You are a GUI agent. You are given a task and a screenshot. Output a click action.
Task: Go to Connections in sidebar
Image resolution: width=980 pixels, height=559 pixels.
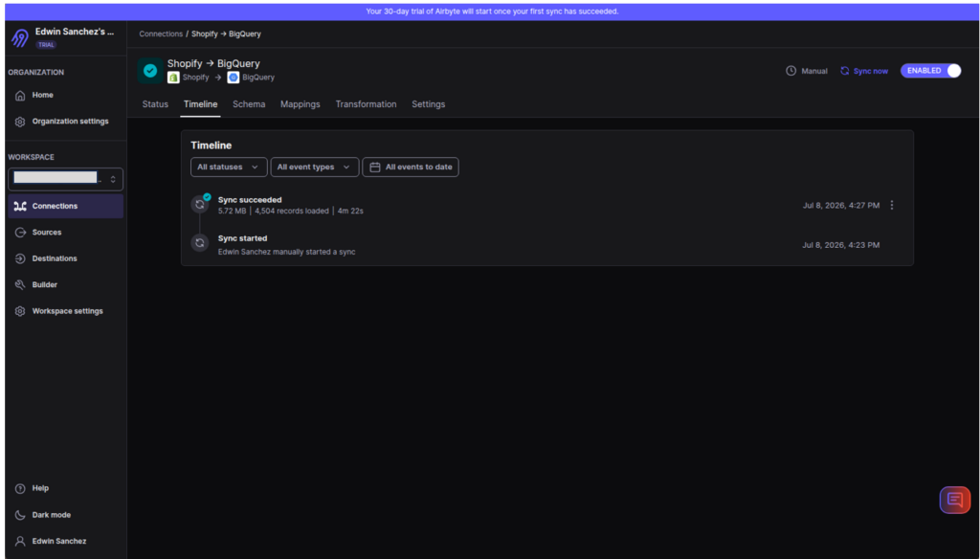pyautogui.click(x=65, y=206)
